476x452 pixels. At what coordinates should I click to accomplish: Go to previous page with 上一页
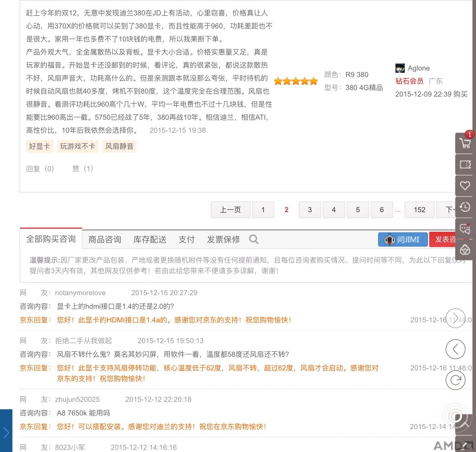[x=230, y=210]
